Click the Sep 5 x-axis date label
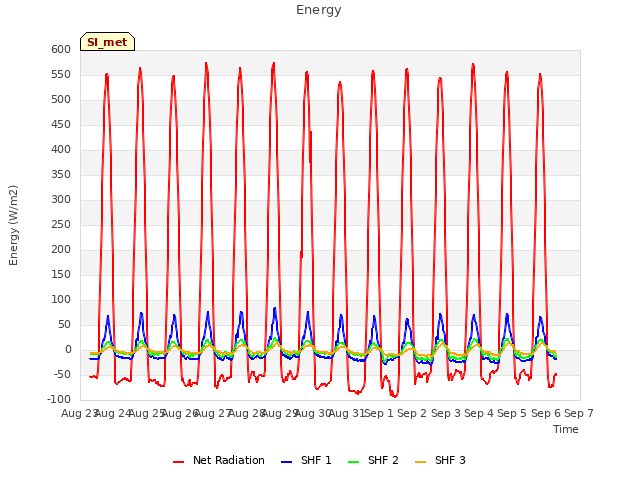The width and height of the screenshot is (640, 480). click(x=512, y=413)
